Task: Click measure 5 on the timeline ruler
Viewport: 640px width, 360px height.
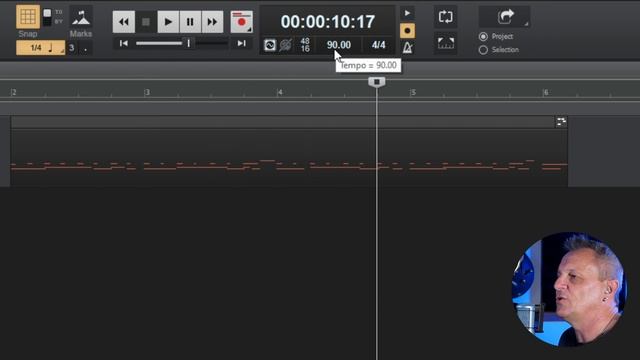Action: (x=413, y=92)
